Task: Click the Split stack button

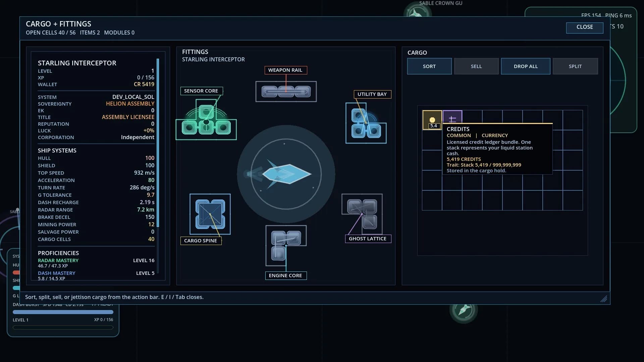Action: pyautogui.click(x=575, y=66)
